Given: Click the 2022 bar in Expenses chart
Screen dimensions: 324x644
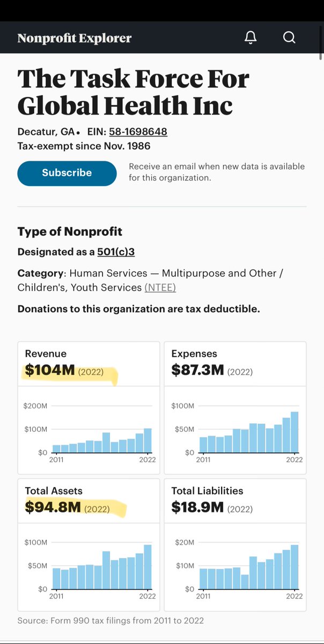Looking at the screenshot, I should click(x=294, y=432).
